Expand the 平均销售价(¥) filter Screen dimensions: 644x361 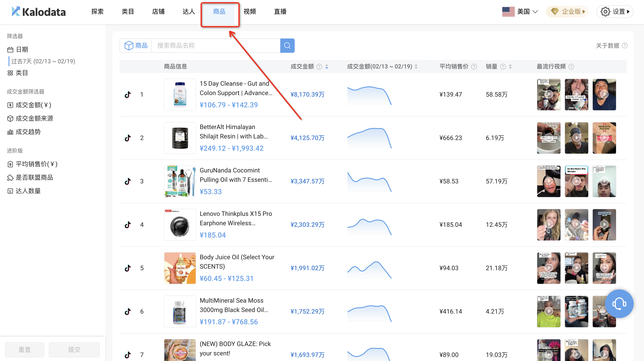pyautogui.click(x=32, y=164)
